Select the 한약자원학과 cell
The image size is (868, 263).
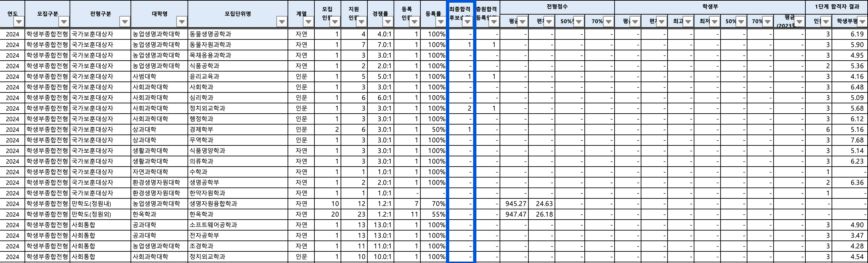click(x=238, y=193)
